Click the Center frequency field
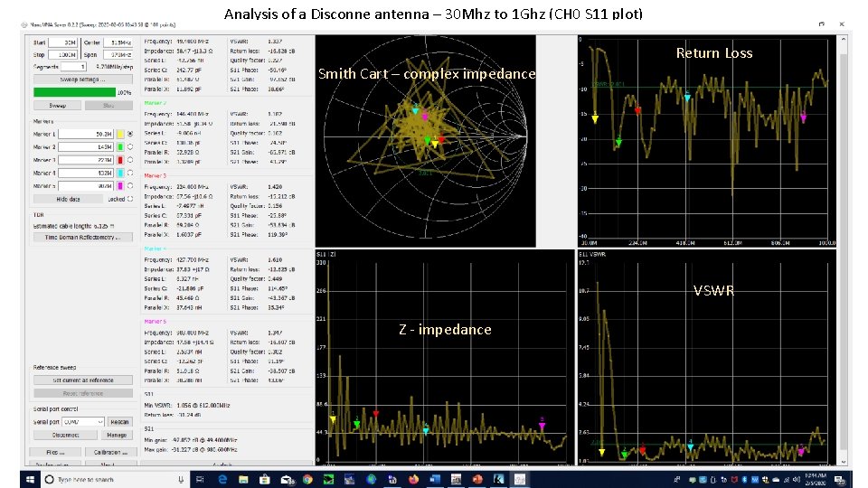868x488 pixels. point(118,42)
